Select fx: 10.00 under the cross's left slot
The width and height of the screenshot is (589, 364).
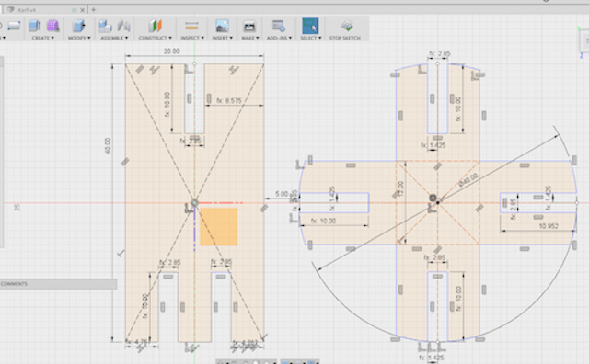click(323, 221)
